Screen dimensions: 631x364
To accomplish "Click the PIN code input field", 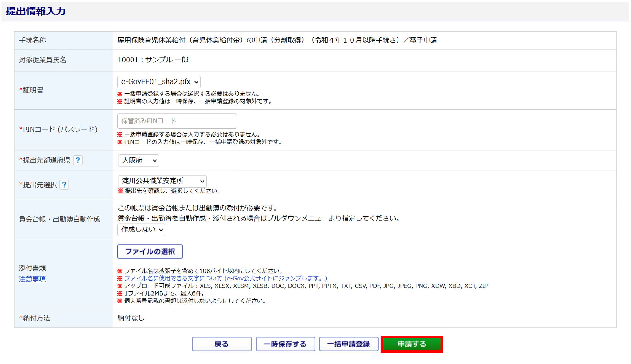I will [x=177, y=121].
